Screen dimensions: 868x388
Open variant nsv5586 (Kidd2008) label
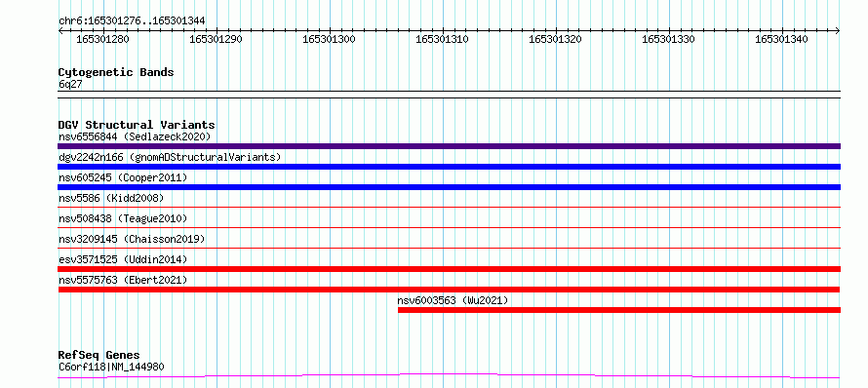tap(111, 198)
